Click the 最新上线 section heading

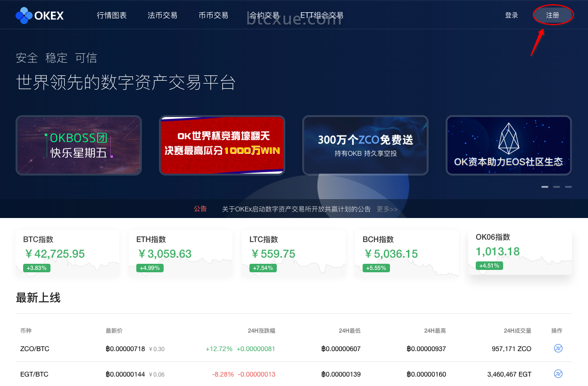[38, 298]
